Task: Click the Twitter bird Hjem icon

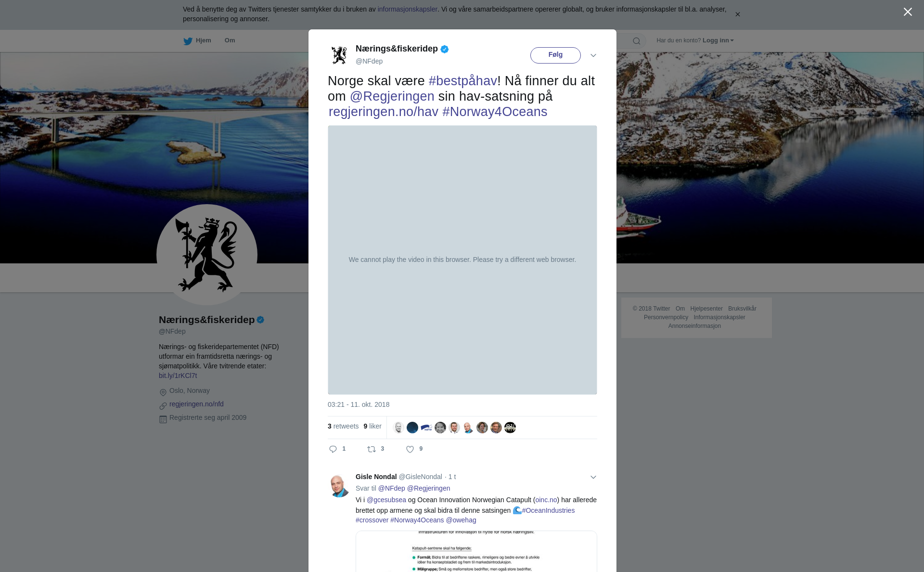Action: (188, 41)
